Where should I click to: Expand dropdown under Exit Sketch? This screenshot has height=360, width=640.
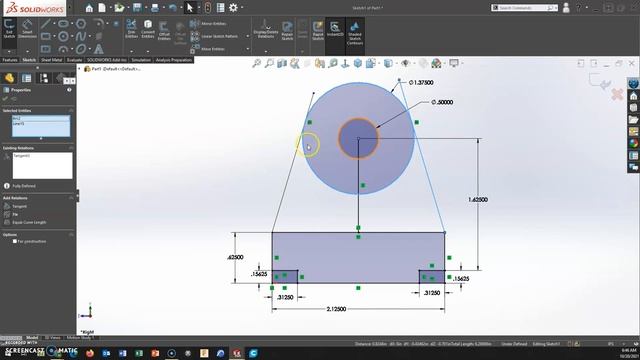coord(9,52)
